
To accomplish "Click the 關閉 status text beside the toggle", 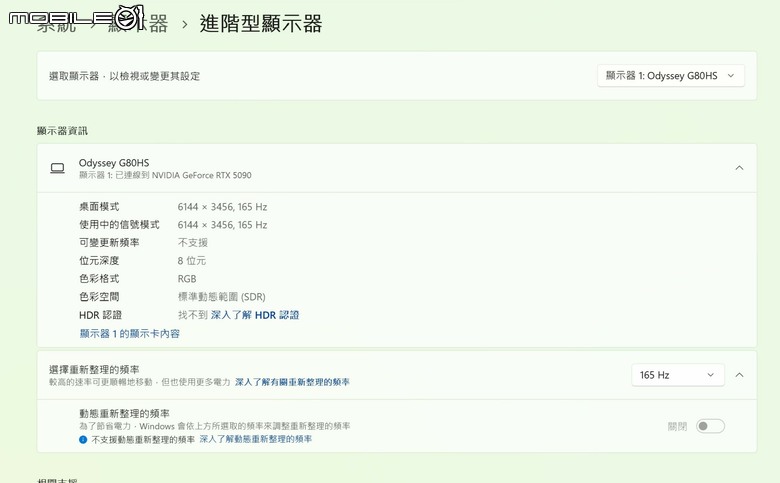I will click(x=677, y=426).
